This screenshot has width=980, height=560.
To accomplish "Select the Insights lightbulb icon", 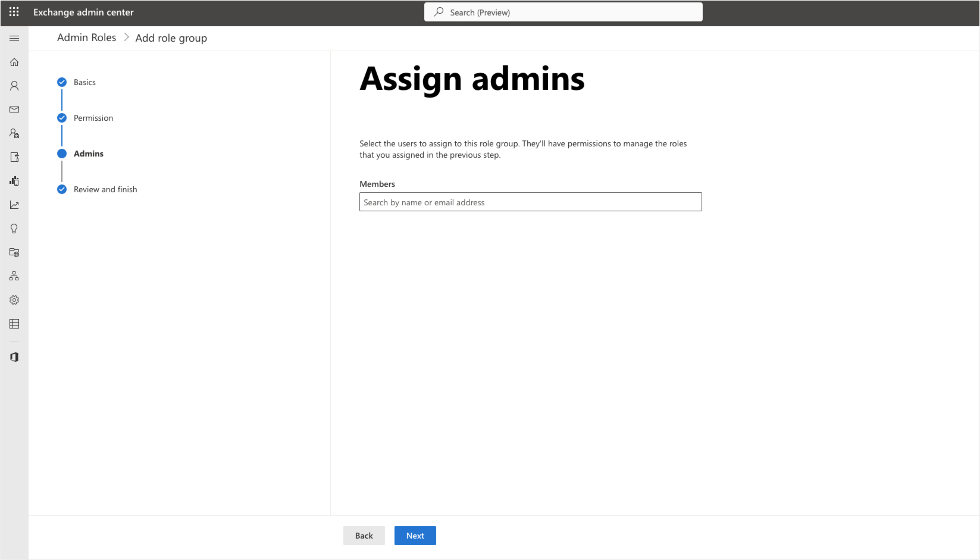I will 14,229.
